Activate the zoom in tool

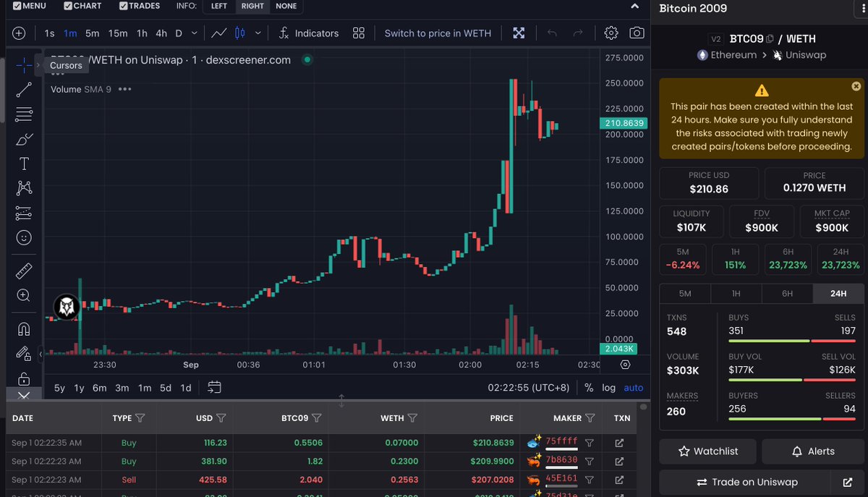point(23,295)
